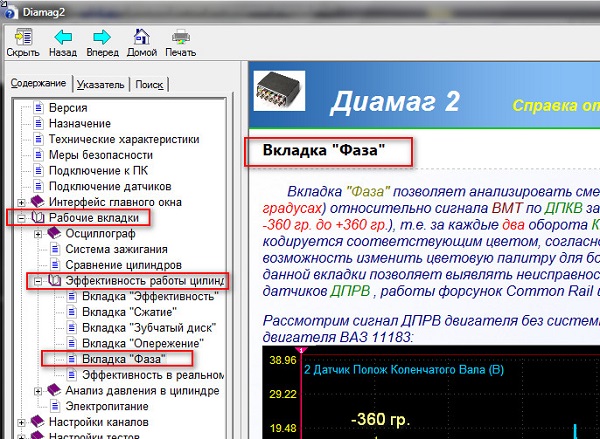This screenshot has width=600, height=439.
Task: Expand the Интерфейс главного окна node
Action: [x=21, y=202]
